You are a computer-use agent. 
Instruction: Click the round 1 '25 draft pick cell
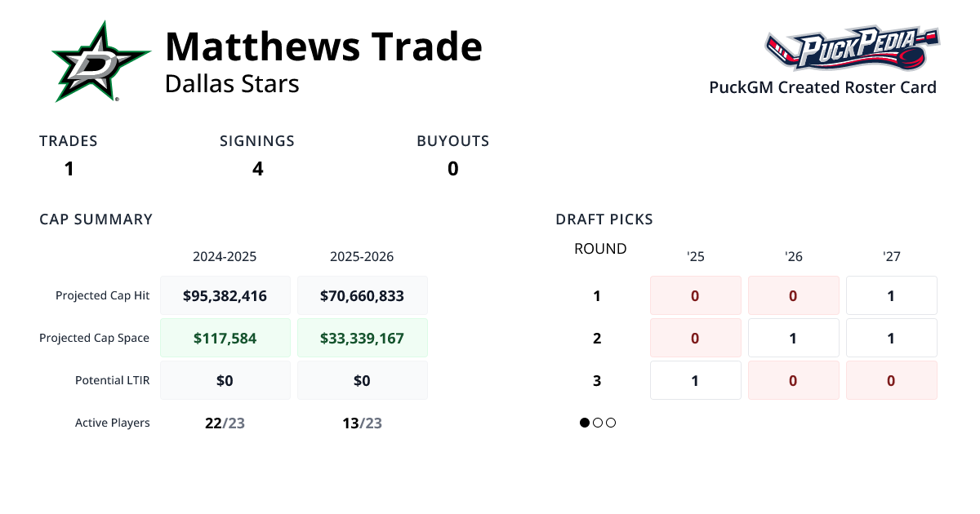(695, 295)
